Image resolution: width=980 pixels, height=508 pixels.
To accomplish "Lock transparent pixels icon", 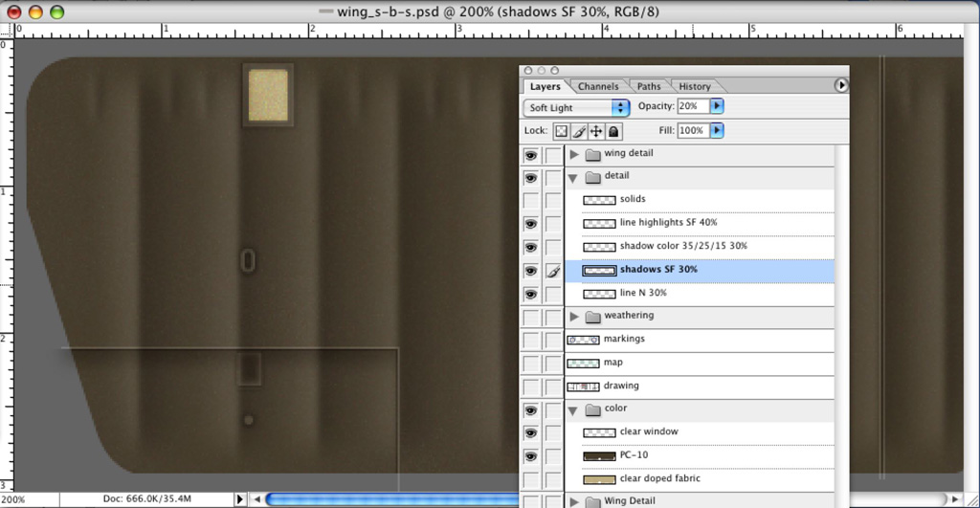I will click(561, 131).
